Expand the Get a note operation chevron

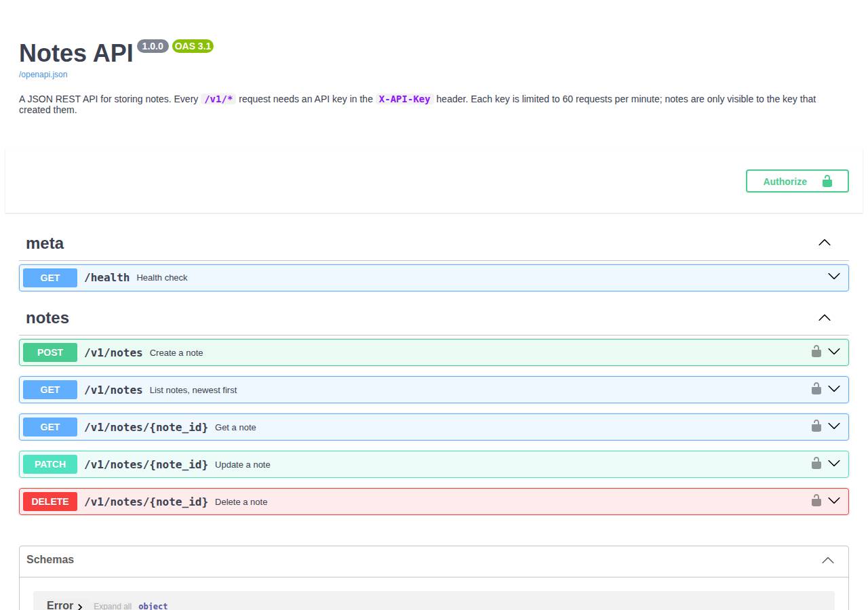834,426
